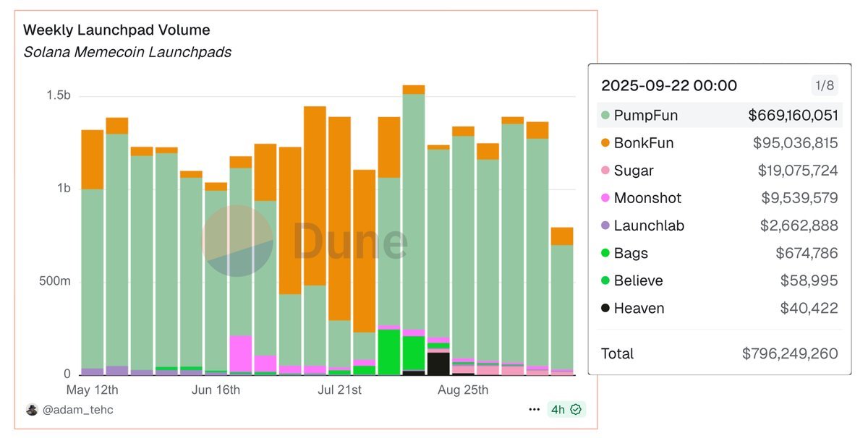
Task: Open the three-dot more options menu
Action: (x=534, y=409)
